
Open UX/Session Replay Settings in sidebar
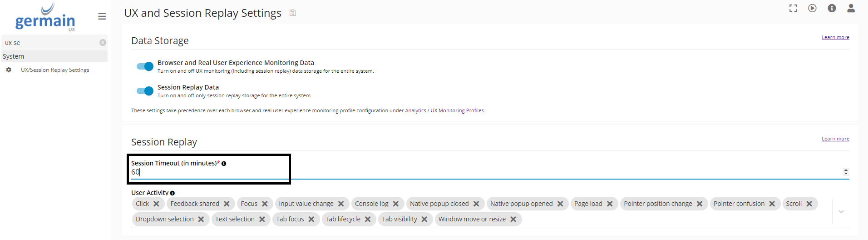pos(55,70)
